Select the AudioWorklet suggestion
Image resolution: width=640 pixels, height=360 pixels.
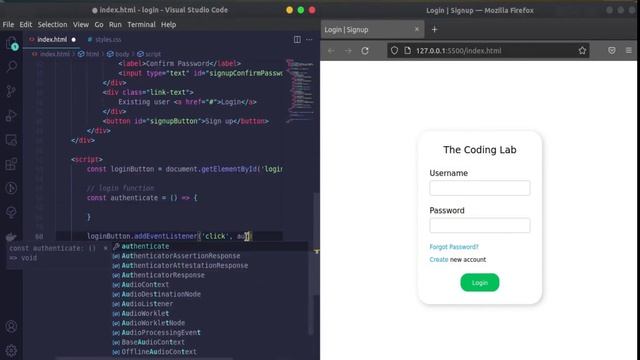click(x=210, y=313)
